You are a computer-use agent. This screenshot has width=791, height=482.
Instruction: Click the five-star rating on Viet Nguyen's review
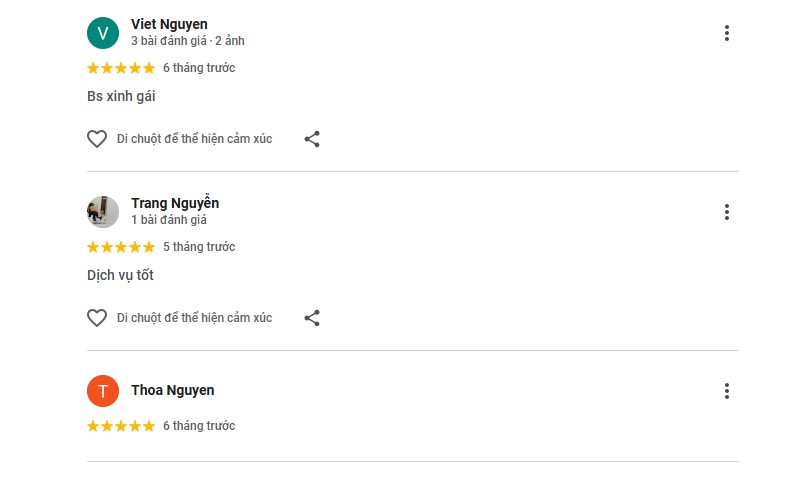pyautogui.click(x=121, y=68)
